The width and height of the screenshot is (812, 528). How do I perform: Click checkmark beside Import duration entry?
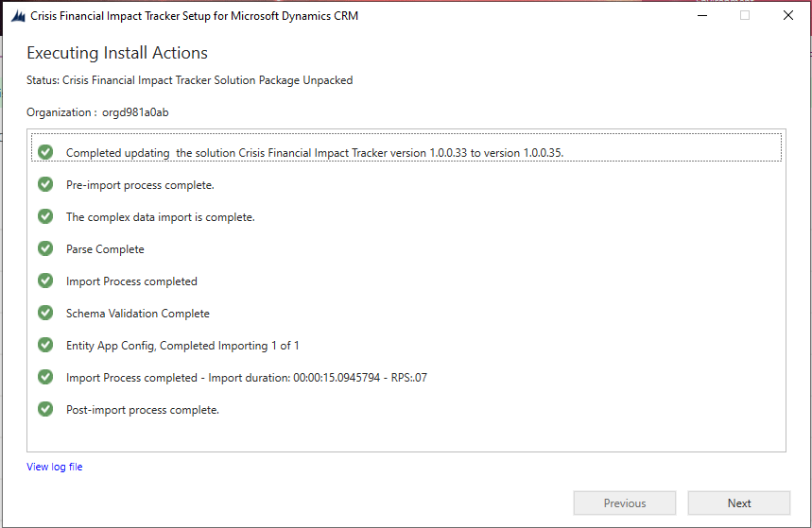pos(45,377)
